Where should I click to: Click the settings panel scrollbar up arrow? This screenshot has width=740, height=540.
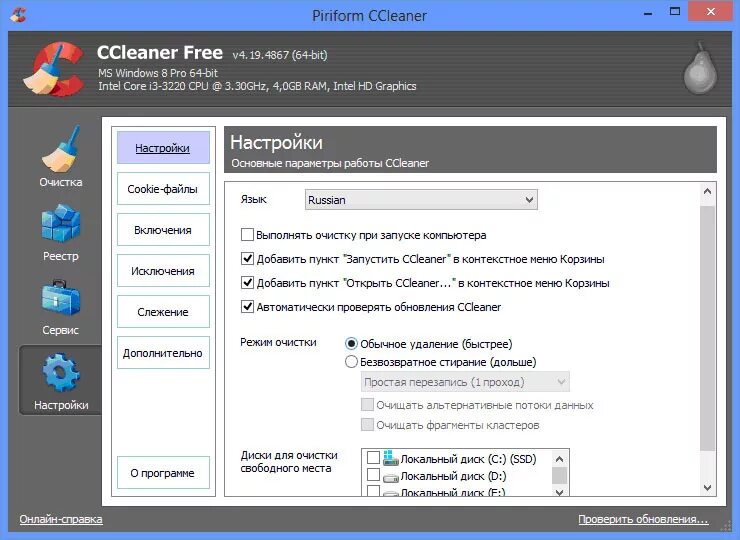tap(707, 191)
